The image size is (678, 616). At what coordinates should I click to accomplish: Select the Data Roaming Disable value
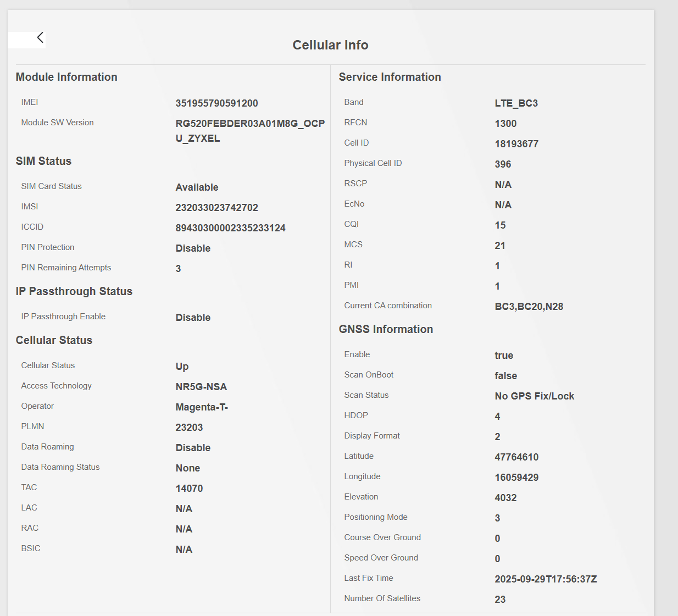click(x=193, y=448)
